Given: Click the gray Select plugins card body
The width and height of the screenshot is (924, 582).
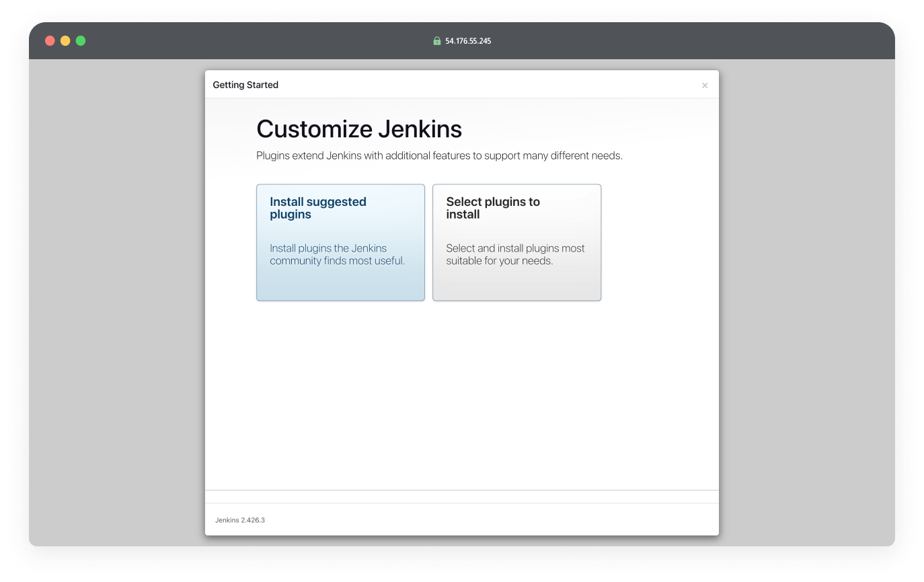Looking at the screenshot, I should [516, 283].
